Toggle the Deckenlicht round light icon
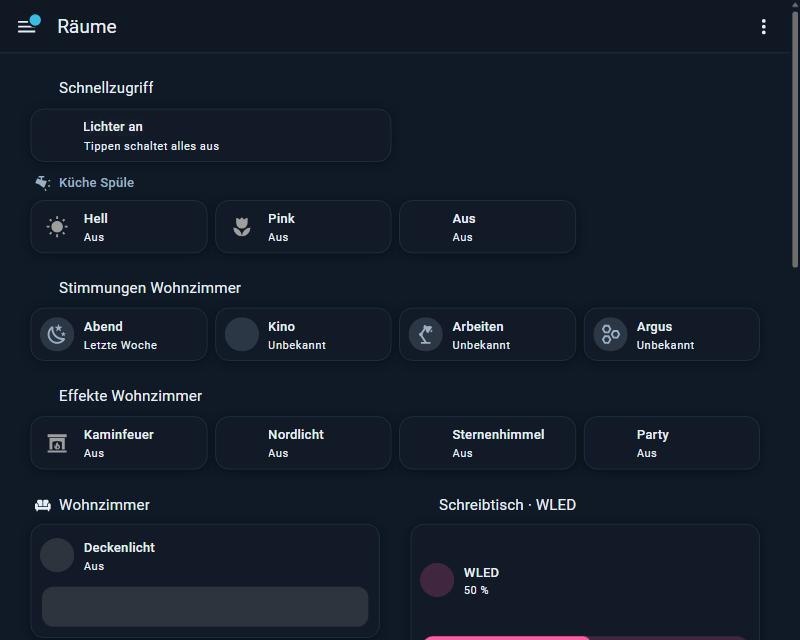 click(57, 555)
